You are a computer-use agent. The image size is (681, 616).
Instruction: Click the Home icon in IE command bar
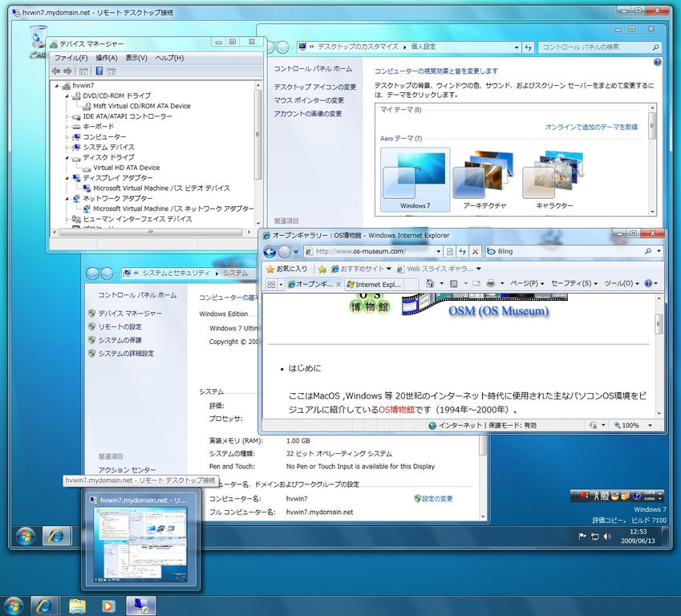[x=429, y=283]
